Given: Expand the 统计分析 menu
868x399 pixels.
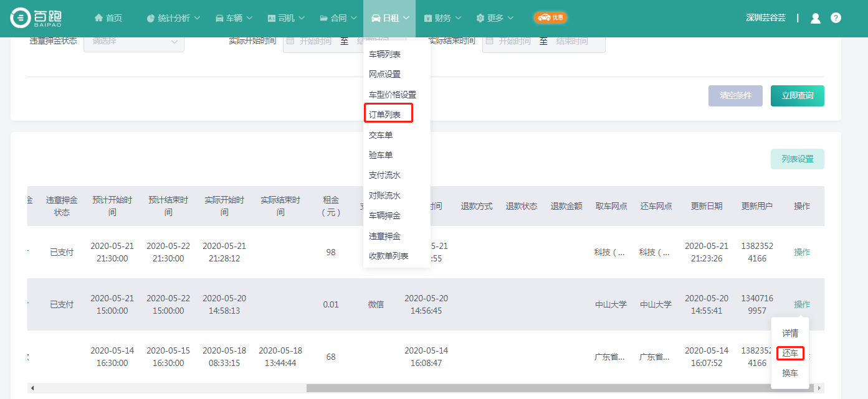Looking at the screenshot, I should (173, 18).
